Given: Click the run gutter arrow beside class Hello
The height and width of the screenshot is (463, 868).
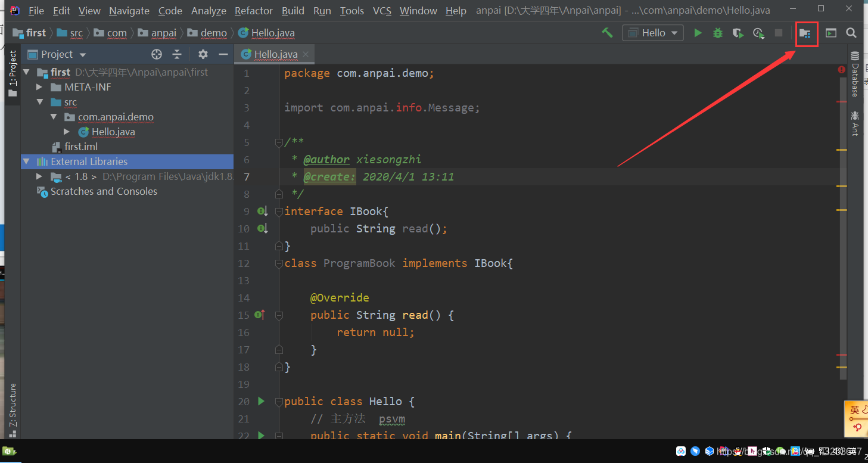Looking at the screenshot, I should point(260,401).
